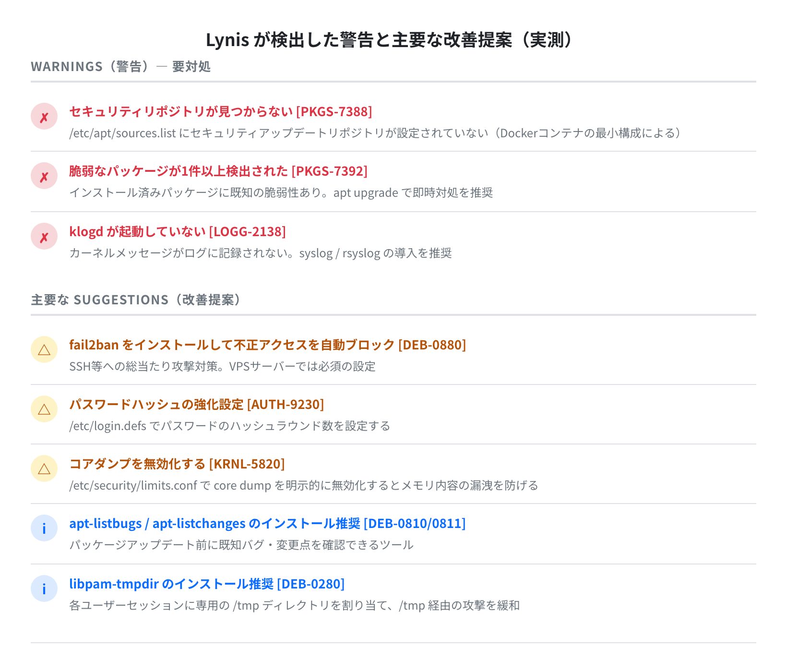The image size is (787, 672).
Task: Select the title 'apt-listbugs / apt-listchanges のインストール推奨'
Action: point(215,523)
